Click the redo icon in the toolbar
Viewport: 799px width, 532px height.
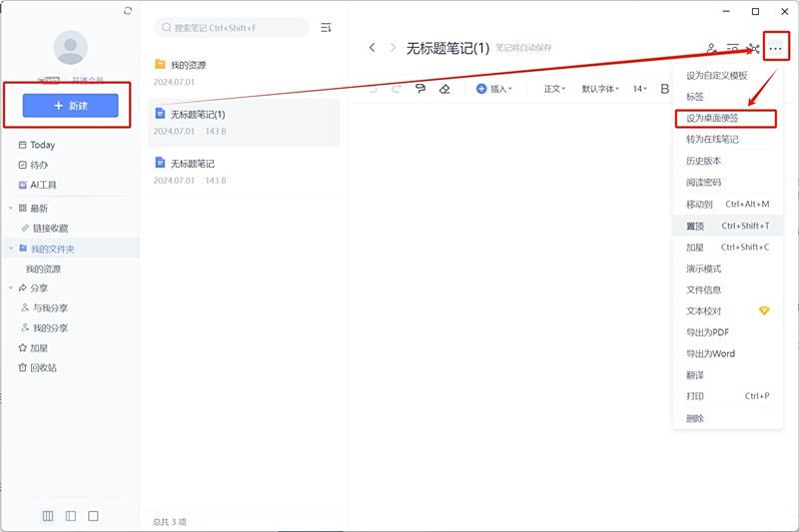(x=396, y=89)
